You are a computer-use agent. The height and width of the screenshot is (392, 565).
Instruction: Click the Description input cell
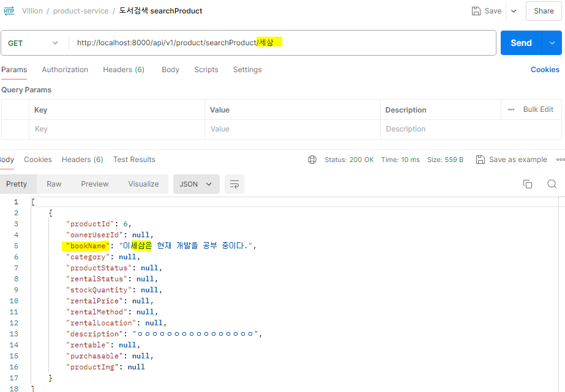471,129
